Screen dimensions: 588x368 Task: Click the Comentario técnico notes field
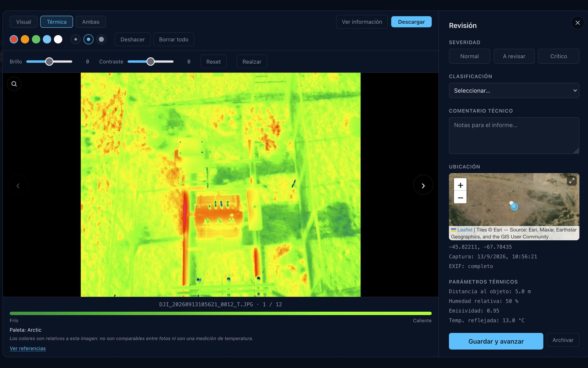click(514, 135)
